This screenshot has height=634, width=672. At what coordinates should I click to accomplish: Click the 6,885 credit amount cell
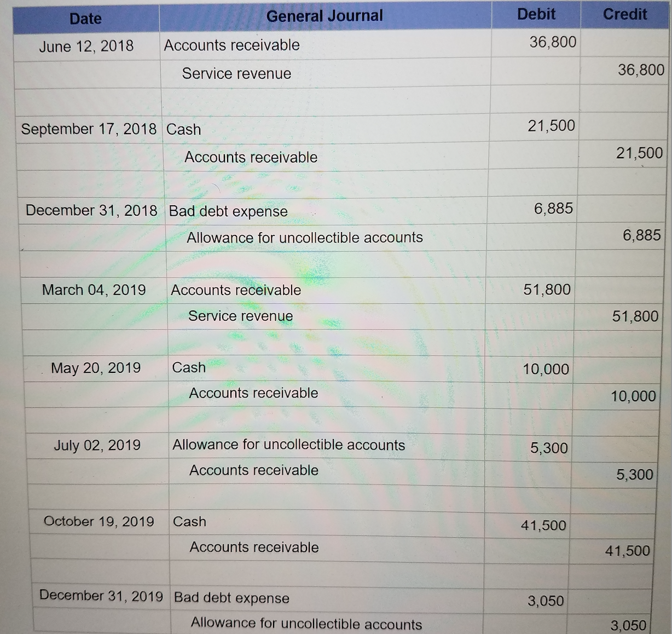click(x=641, y=235)
